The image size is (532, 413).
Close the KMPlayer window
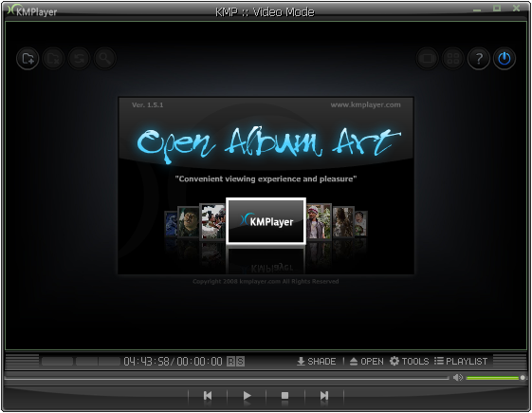click(517, 9)
